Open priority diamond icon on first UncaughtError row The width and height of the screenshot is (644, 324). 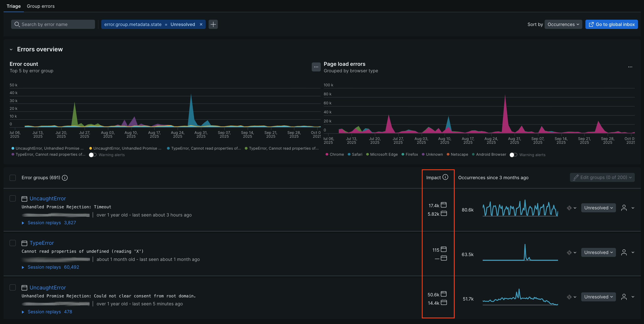point(569,208)
